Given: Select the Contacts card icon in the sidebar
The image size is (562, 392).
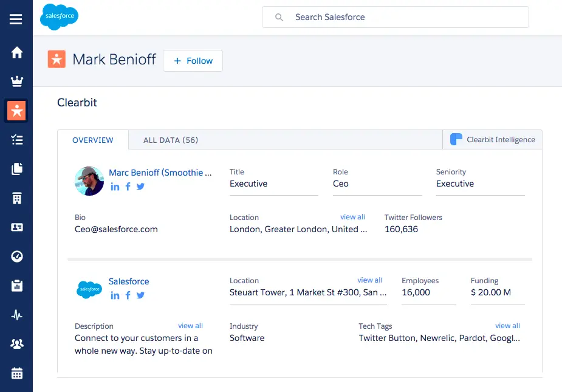Looking at the screenshot, I should (16, 227).
